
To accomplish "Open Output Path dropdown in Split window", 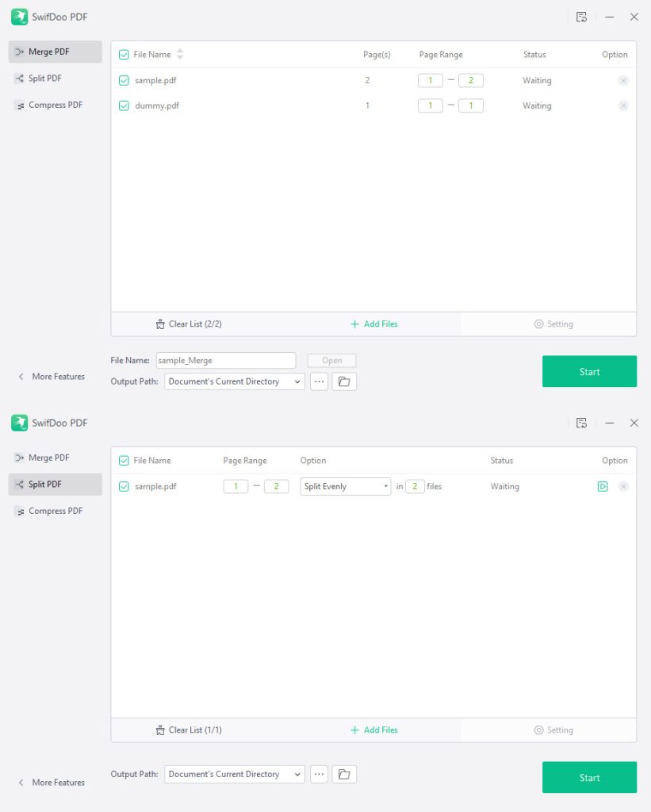I will point(235,774).
